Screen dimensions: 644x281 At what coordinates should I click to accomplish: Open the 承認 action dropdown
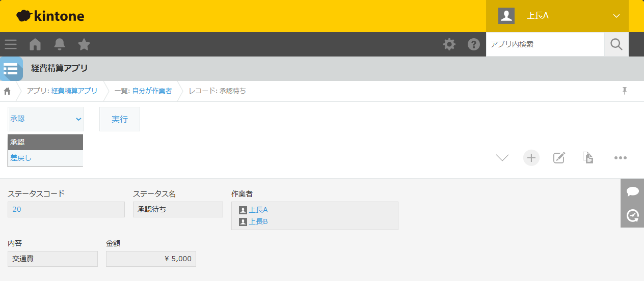coord(46,119)
